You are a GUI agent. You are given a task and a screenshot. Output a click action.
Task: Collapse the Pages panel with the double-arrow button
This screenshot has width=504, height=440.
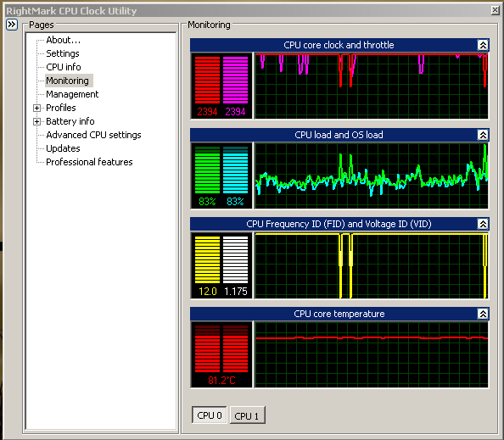pyautogui.click(x=12, y=25)
